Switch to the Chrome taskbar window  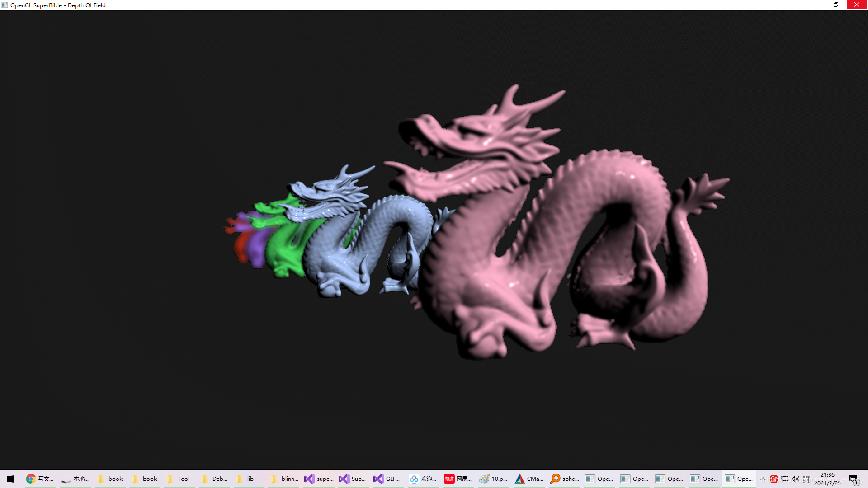(x=40, y=479)
